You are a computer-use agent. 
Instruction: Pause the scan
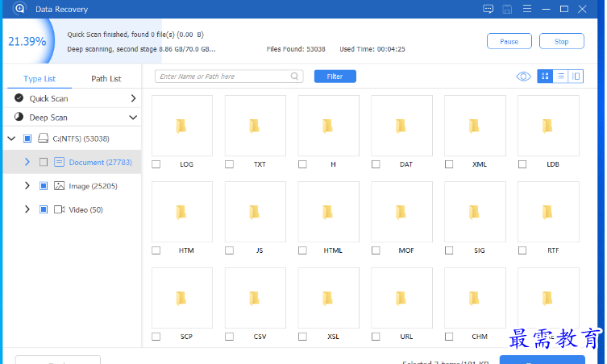tap(509, 41)
